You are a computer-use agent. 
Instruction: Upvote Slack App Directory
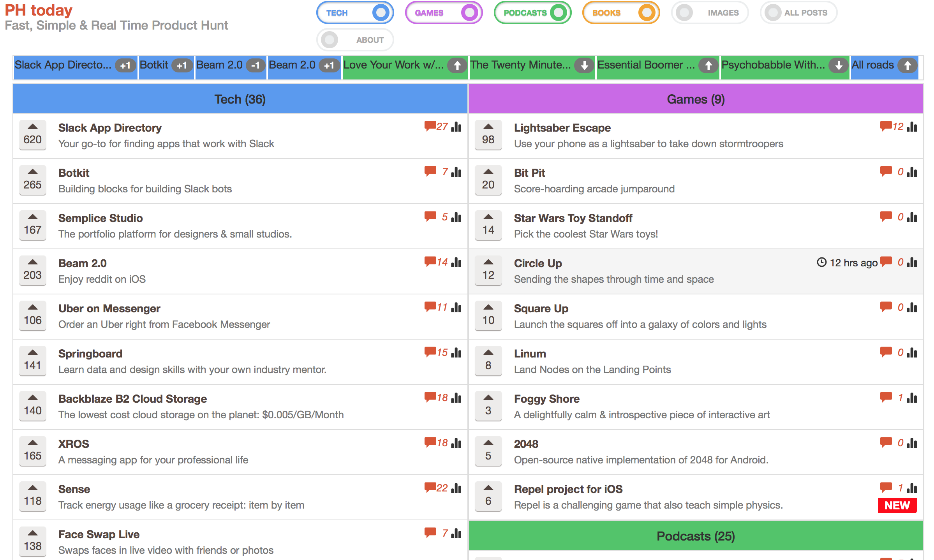33,135
